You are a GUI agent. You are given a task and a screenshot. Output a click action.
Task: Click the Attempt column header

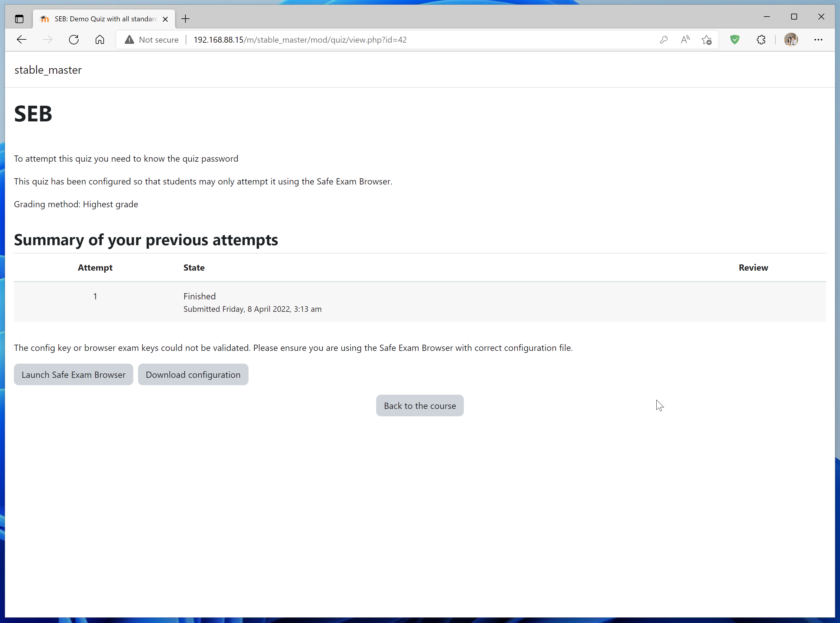[95, 267]
